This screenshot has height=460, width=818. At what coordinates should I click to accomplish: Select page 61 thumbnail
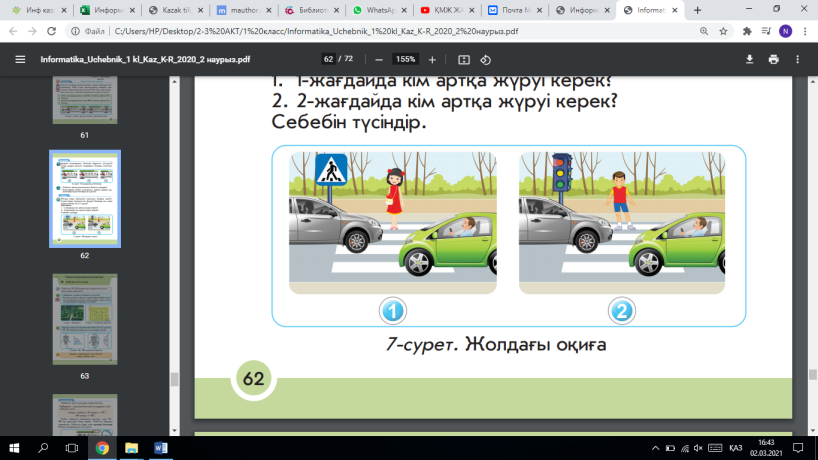pyautogui.click(x=85, y=100)
